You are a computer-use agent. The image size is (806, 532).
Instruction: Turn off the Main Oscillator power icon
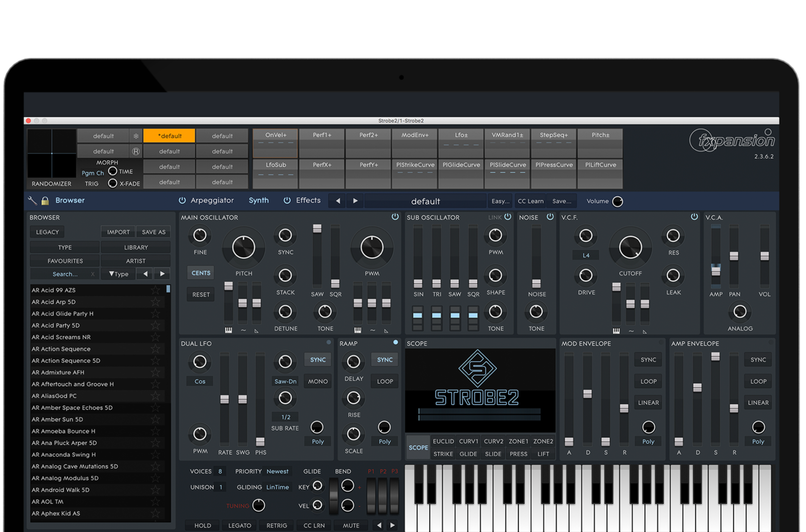[x=395, y=217]
